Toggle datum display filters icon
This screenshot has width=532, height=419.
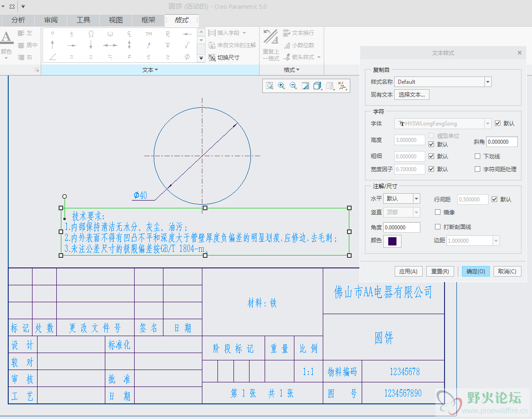pos(342,86)
